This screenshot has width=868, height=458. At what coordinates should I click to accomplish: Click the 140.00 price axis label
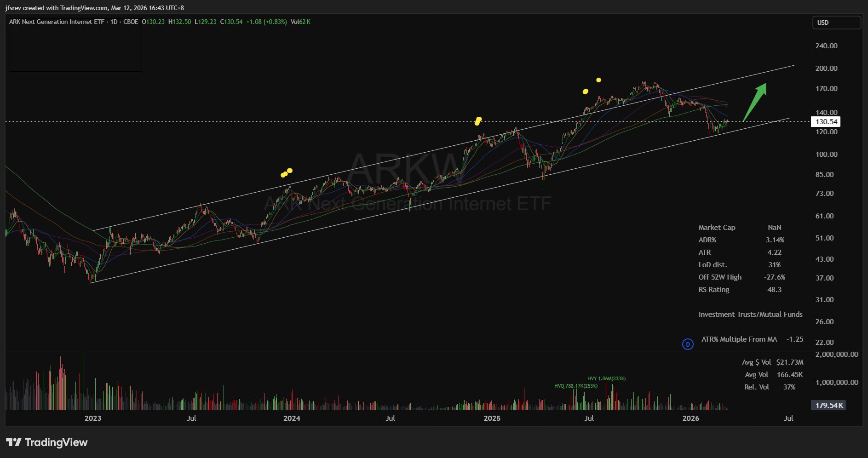point(826,112)
